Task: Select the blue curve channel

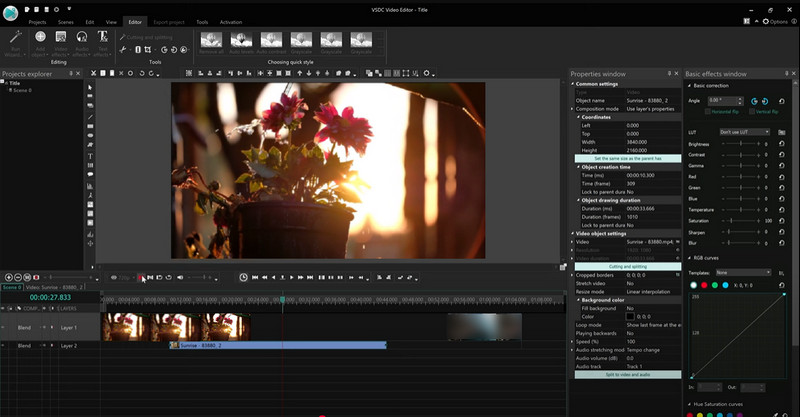Action: 725,285
